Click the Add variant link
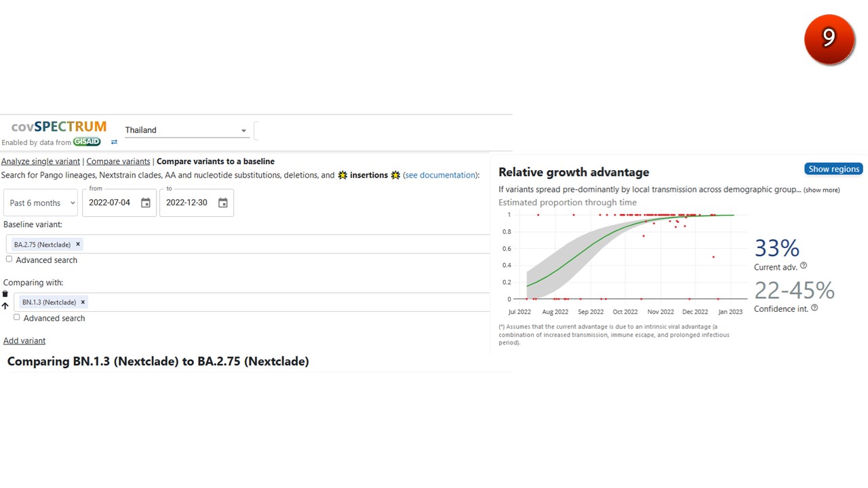Screen dimensions: 868x488 [24, 340]
